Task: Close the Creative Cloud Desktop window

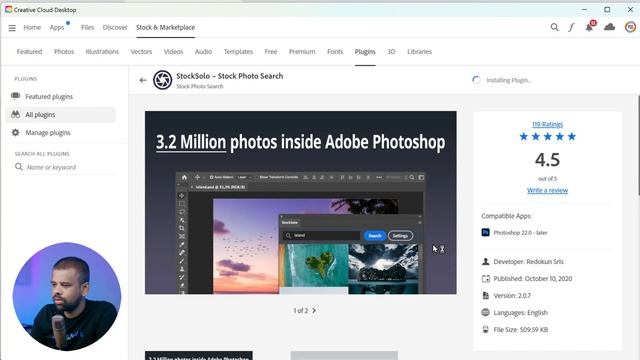Action: 630,9
